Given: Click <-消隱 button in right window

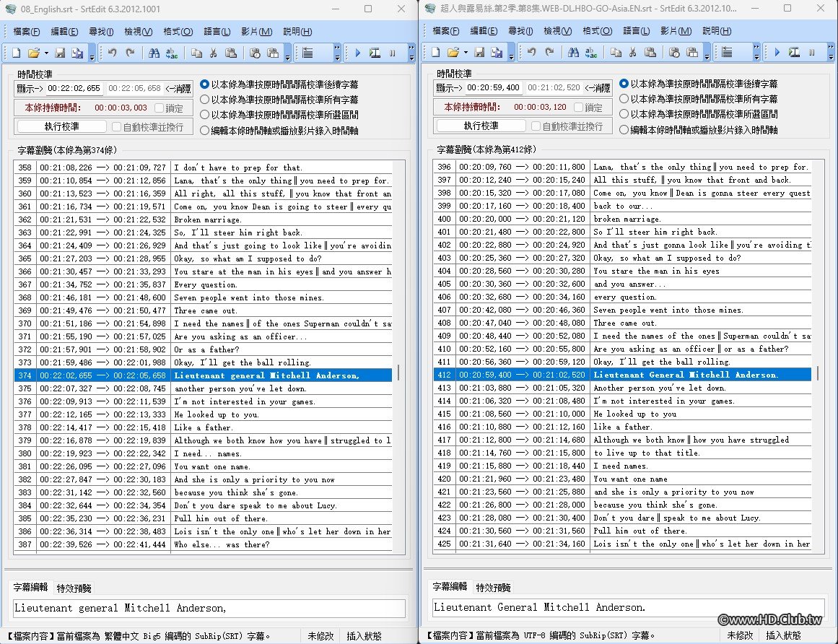Looking at the screenshot, I should click(597, 88).
